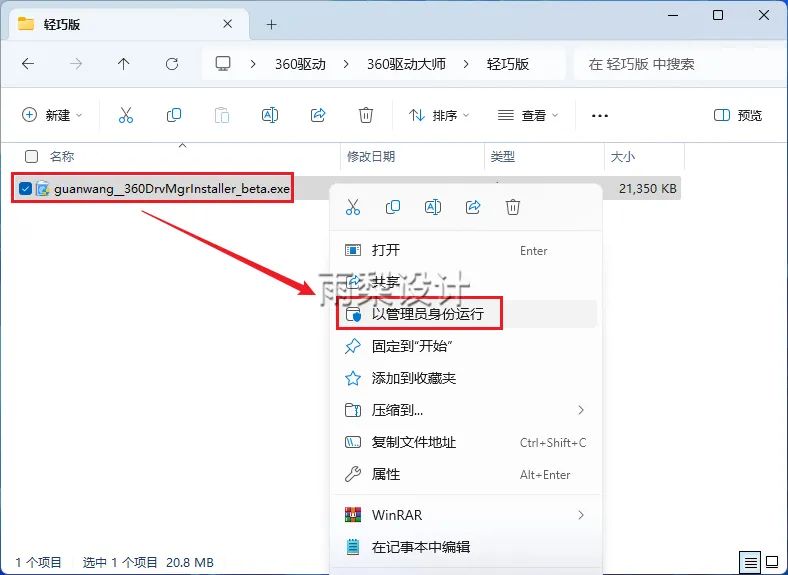Image resolution: width=788 pixels, height=575 pixels.
Task: Click the 选中 1 个项目 20.8 MB status text
Action: (x=148, y=562)
